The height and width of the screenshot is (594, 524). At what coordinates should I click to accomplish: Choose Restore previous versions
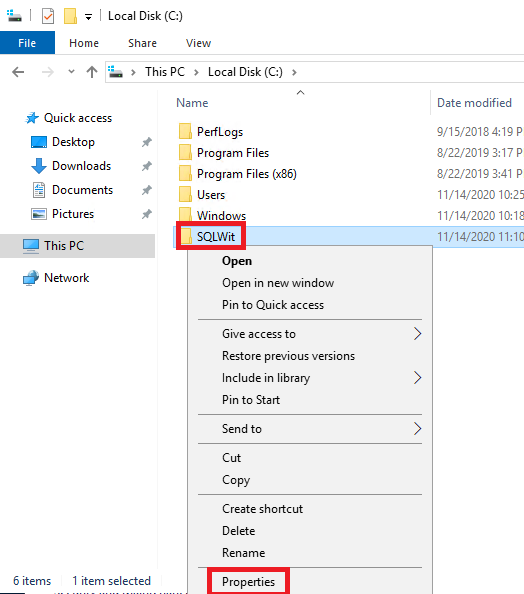click(x=288, y=356)
